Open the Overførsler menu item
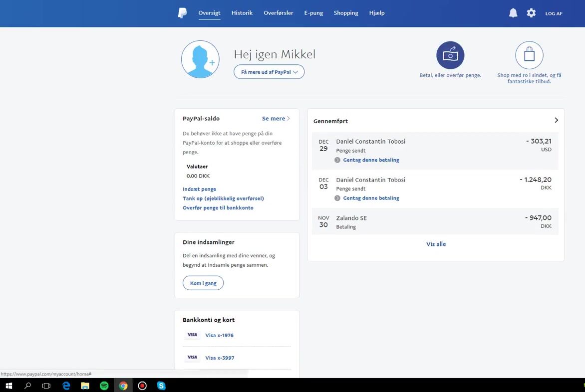The image size is (585, 392). [279, 13]
